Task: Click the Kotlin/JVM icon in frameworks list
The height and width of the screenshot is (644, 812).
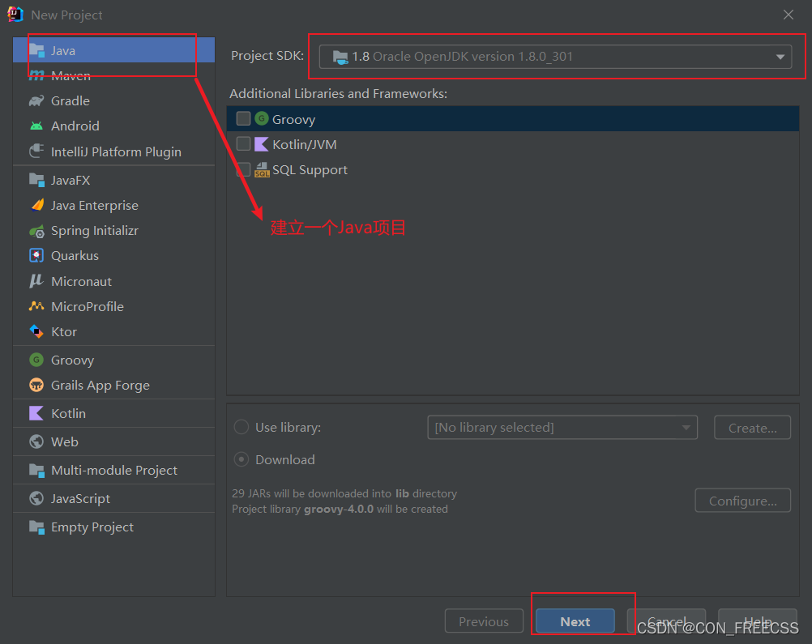Action: [x=262, y=144]
